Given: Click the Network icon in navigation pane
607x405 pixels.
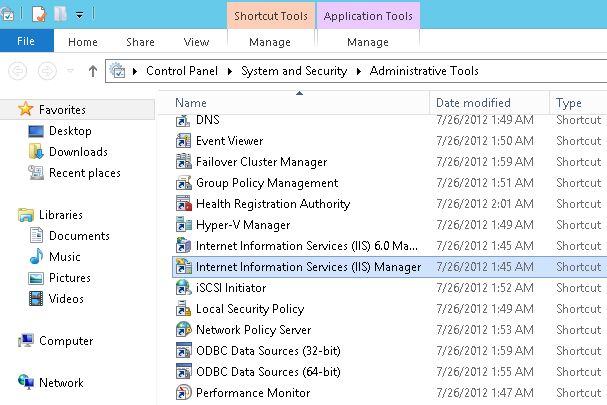Looking at the screenshot, I should point(26,382).
